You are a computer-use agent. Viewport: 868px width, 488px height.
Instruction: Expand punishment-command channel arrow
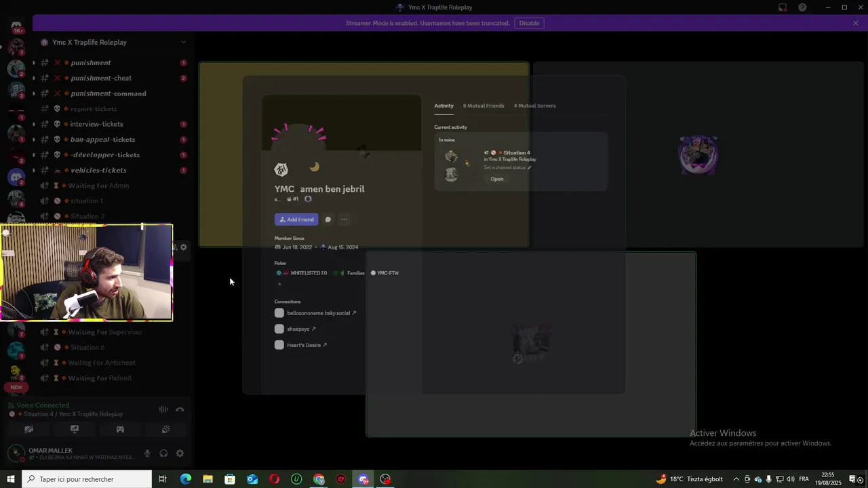(33, 94)
